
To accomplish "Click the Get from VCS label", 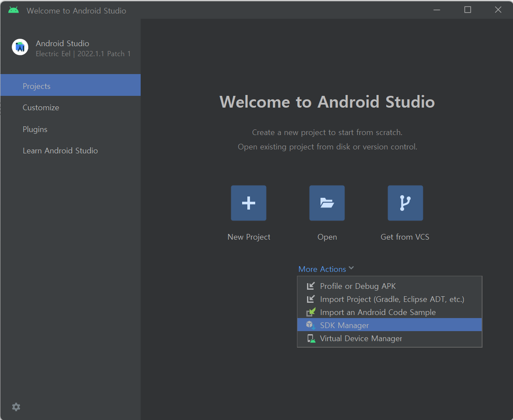I will tap(405, 237).
